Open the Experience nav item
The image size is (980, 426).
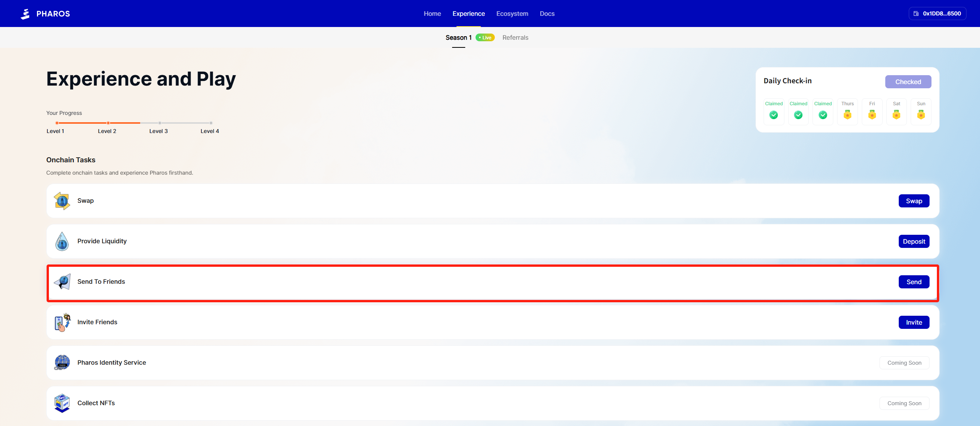pyautogui.click(x=469, y=13)
